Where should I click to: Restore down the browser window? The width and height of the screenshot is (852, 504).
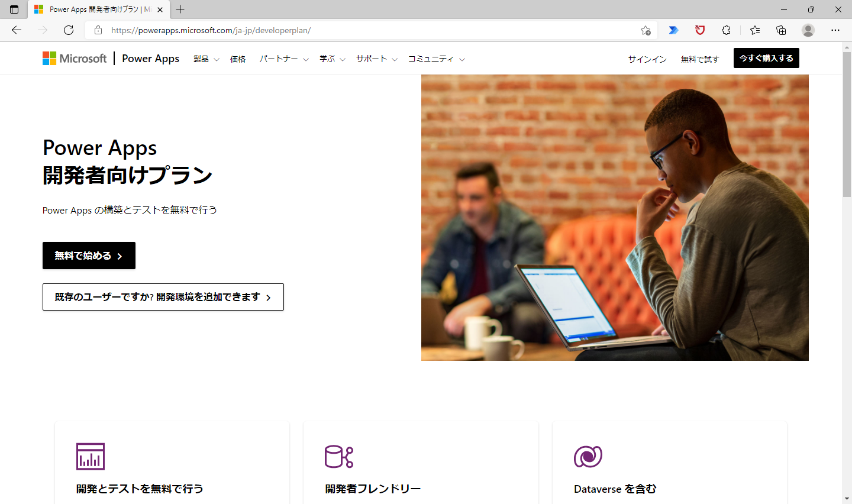[x=811, y=9]
